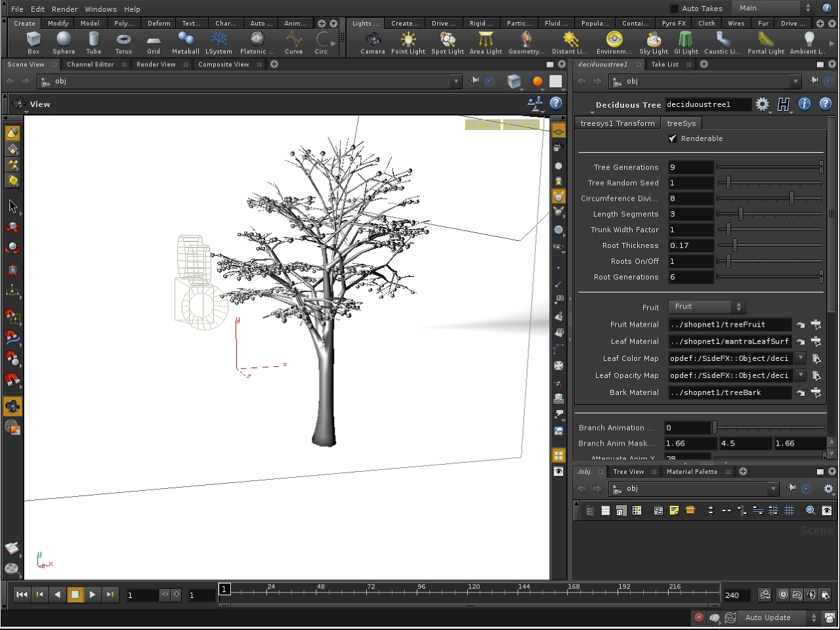Open the Leaf Color Map dropdown arrow

click(x=801, y=358)
